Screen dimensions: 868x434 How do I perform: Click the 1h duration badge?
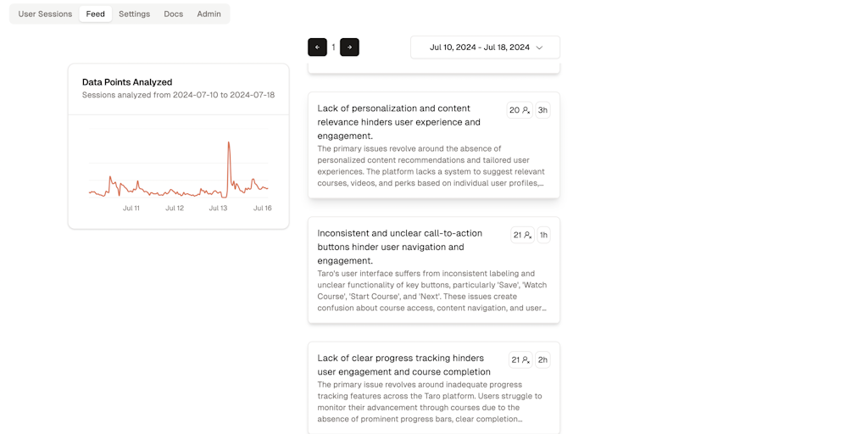[x=543, y=235]
